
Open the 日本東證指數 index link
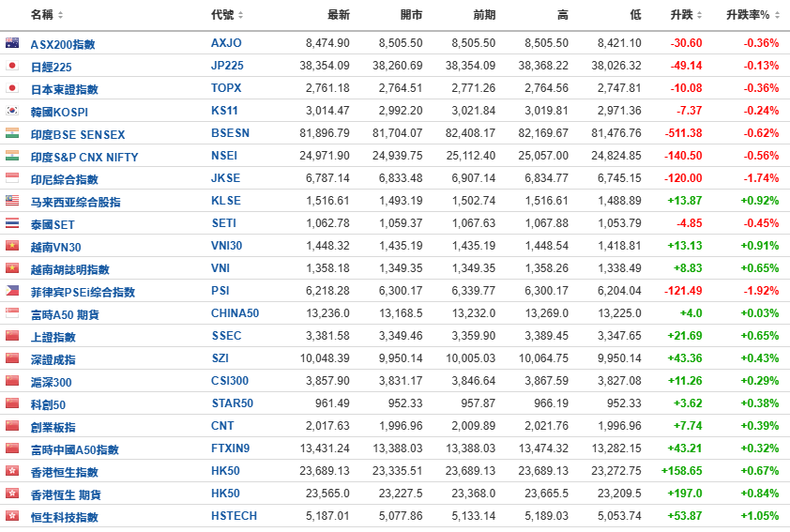point(65,90)
